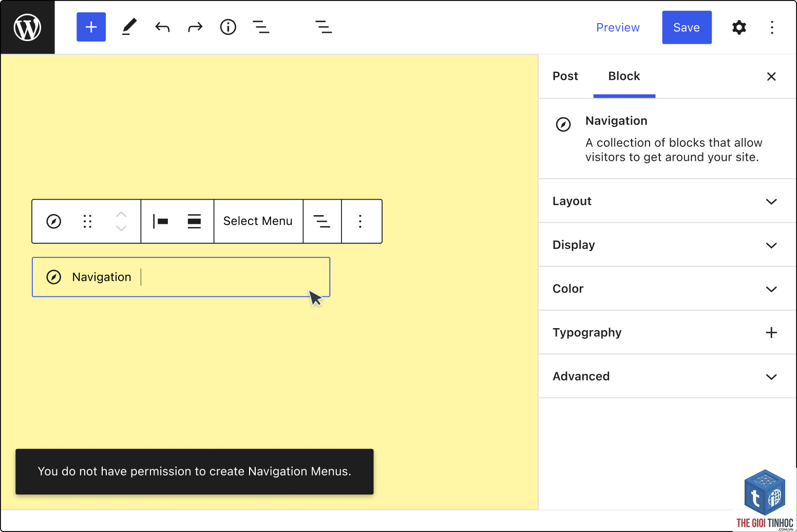This screenshot has width=797, height=532.
Task: Open Typography options plus button
Action: point(771,333)
